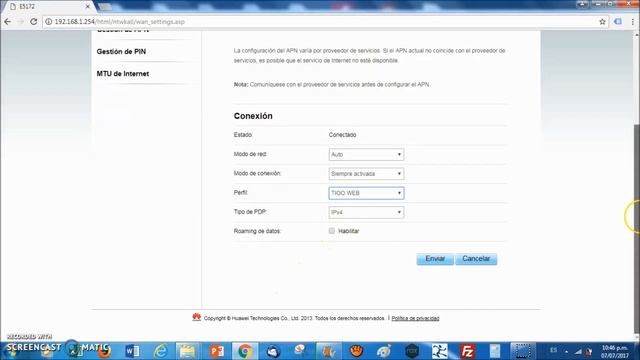The width and height of the screenshot is (640, 360).
Task: Click the extension icon beside the star
Action: [618, 22]
